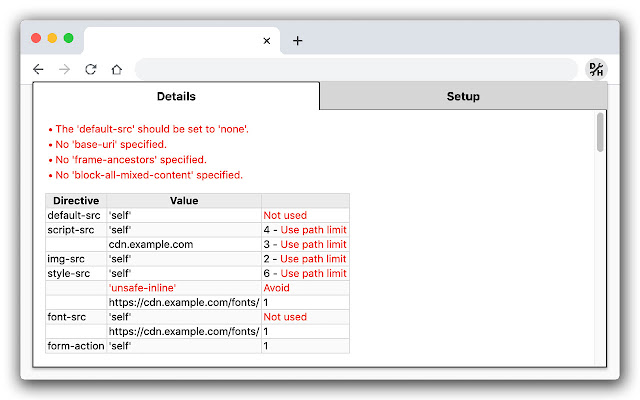Click the fonts URL under style-src

184,302
